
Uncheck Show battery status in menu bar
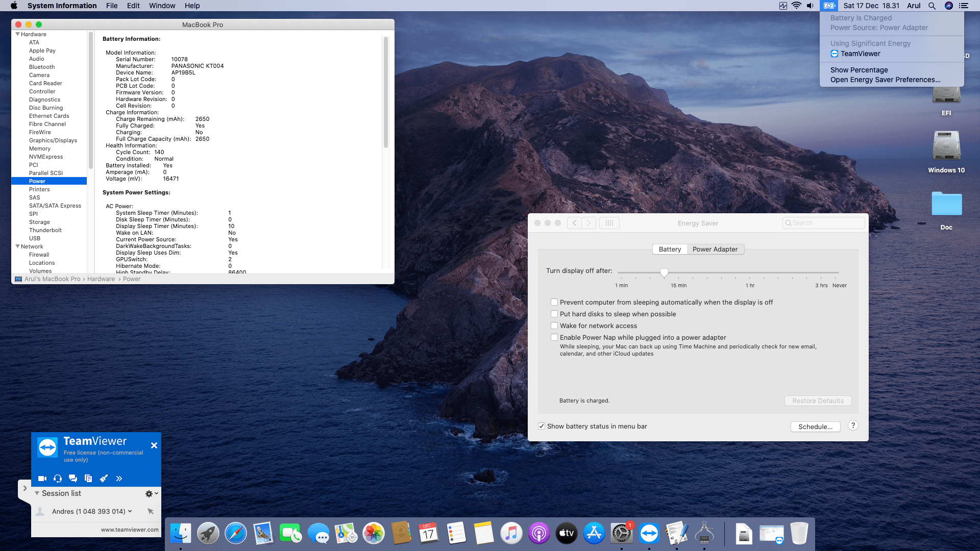542,426
